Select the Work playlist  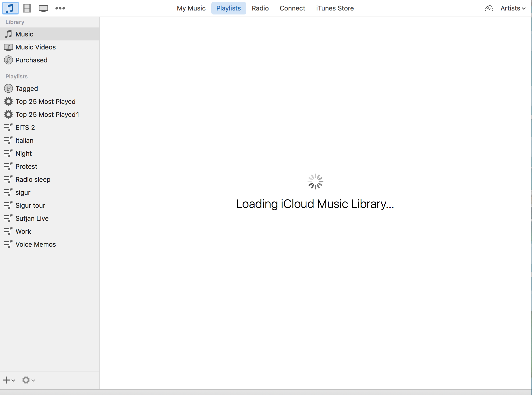point(50,231)
